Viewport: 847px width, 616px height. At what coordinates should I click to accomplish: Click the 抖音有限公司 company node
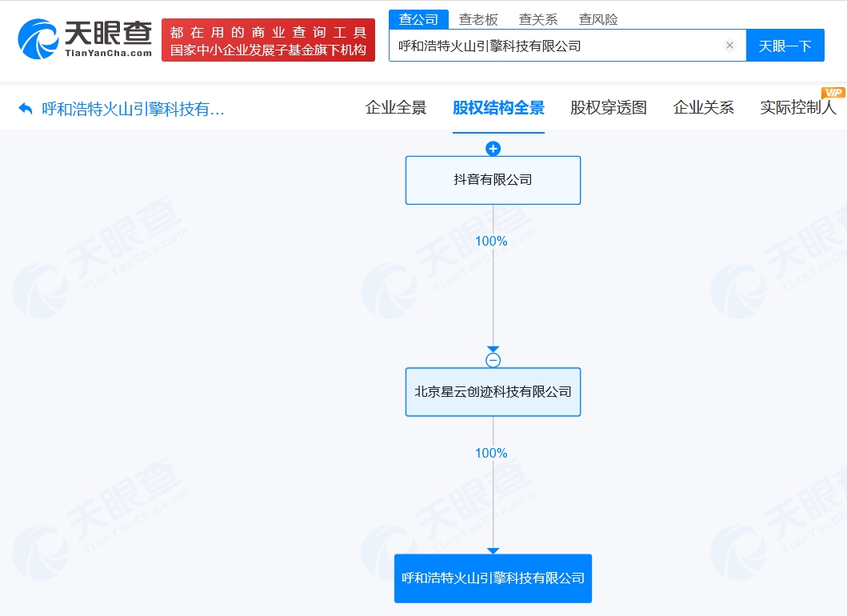pos(493,180)
